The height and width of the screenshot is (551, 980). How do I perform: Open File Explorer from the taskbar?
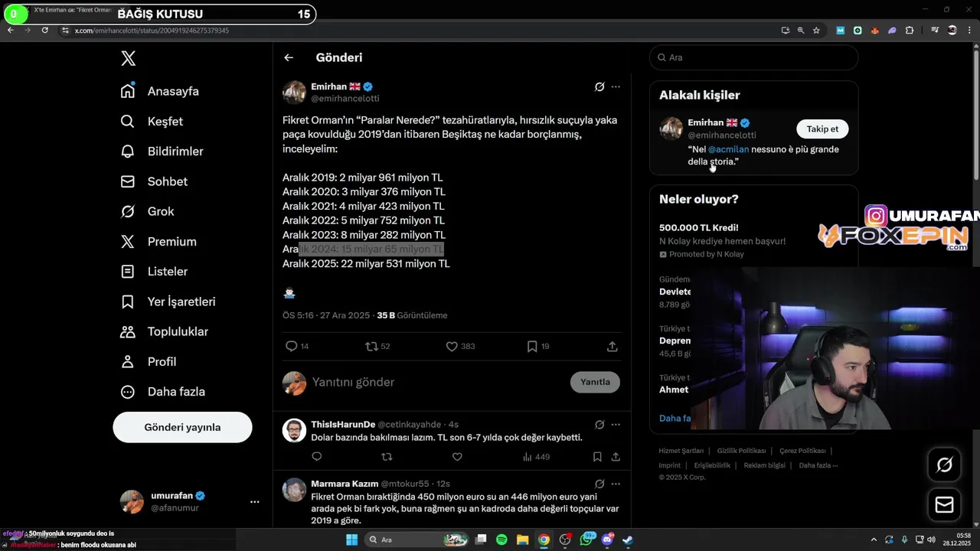pyautogui.click(x=522, y=540)
